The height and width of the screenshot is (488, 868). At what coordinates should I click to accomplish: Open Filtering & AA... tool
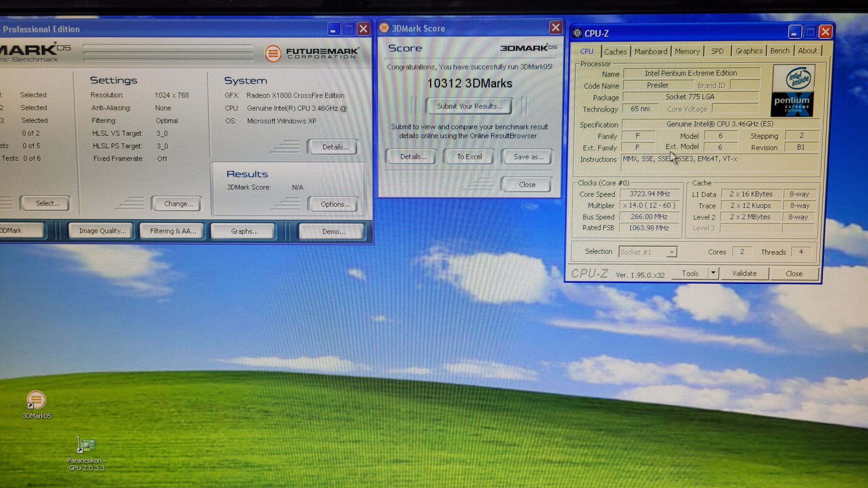tap(173, 231)
